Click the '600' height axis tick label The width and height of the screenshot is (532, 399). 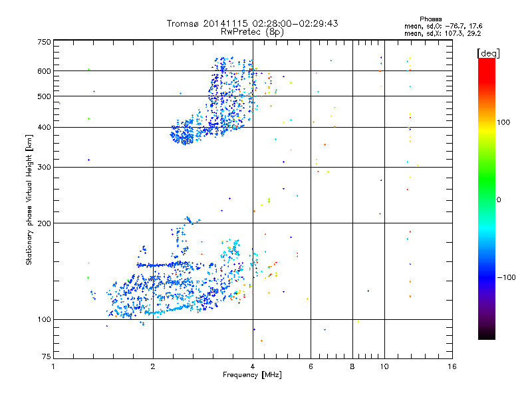tap(44, 71)
